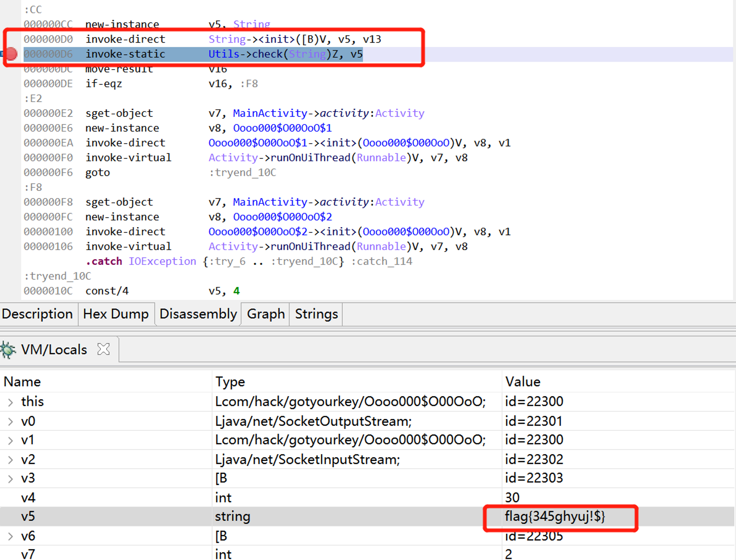736x560 pixels.
Task: Expand the v2 SocketInputStream variable
Action: pyautogui.click(x=10, y=460)
